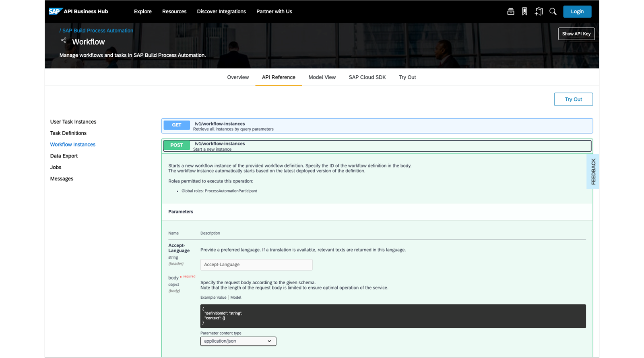
Task: Click the SAP logo
Action: [x=56, y=11]
